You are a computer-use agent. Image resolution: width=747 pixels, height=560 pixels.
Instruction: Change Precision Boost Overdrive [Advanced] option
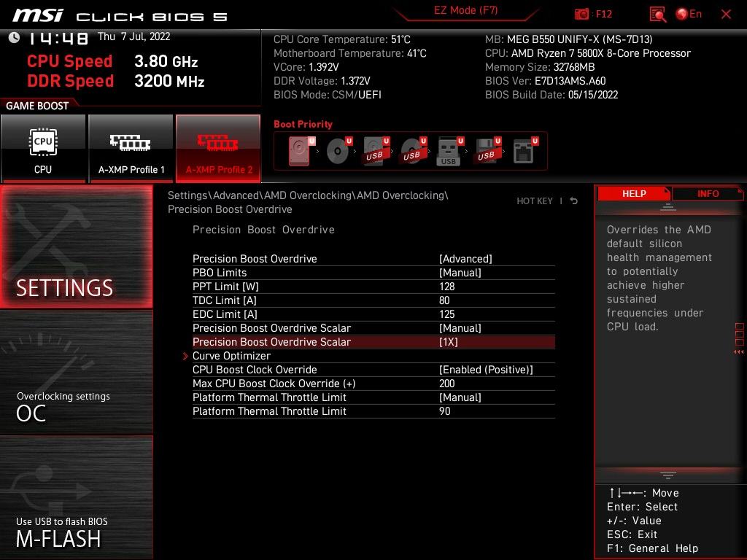[x=373, y=259]
